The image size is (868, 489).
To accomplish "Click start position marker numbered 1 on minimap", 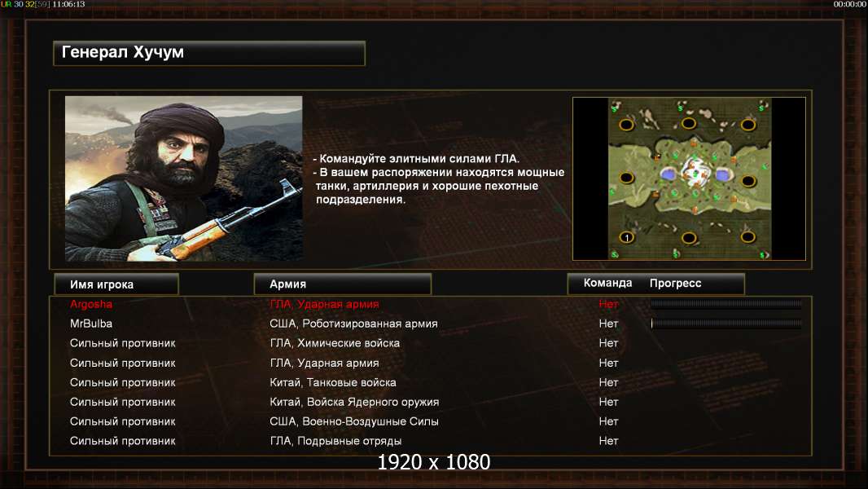I will (627, 238).
